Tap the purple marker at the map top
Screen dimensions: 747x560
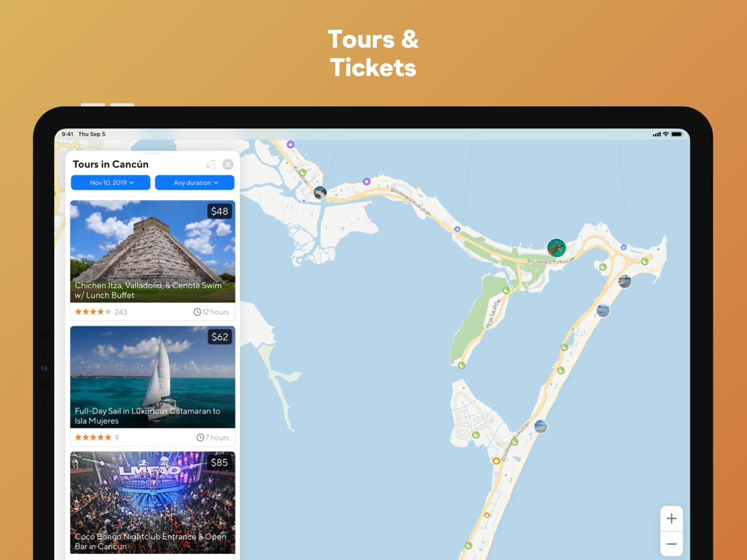pos(291,144)
